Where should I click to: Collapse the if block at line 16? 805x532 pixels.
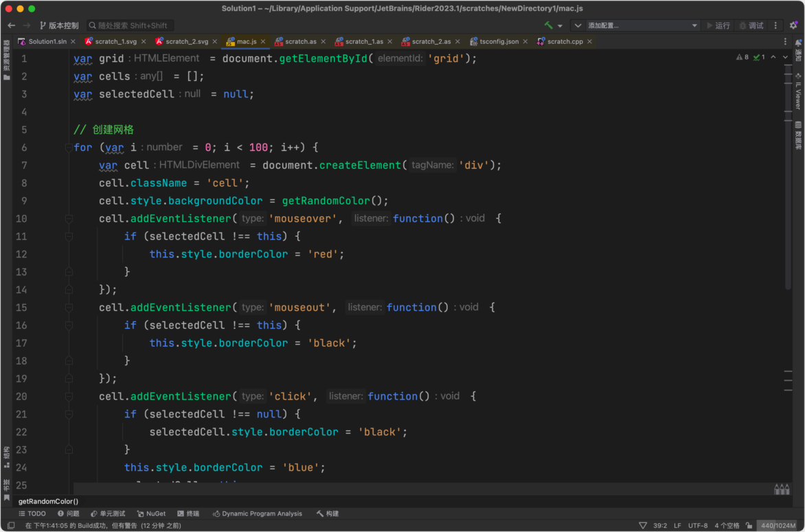pyautogui.click(x=69, y=326)
